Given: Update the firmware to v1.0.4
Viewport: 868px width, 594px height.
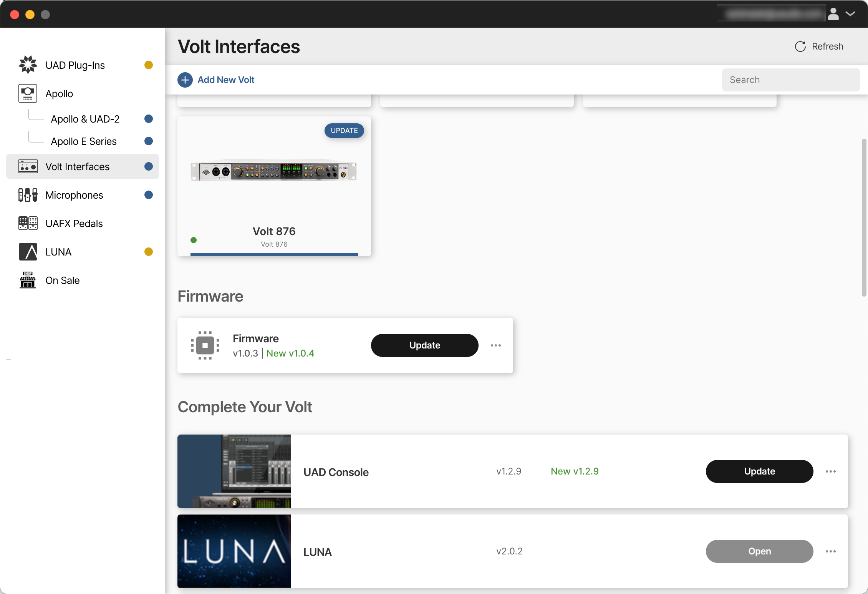Looking at the screenshot, I should click(424, 345).
